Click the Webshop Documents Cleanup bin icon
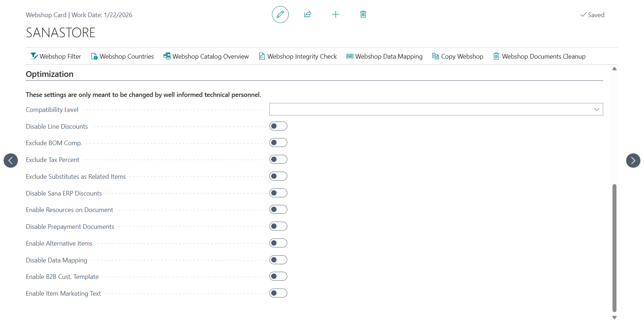The width and height of the screenshot is (644, 320). pyautogui.click(x=496, y=56)
